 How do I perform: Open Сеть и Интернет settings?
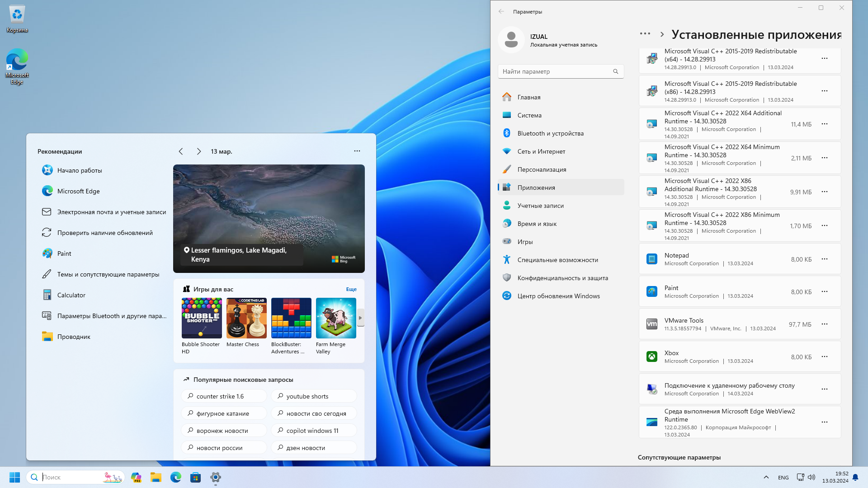561,151
